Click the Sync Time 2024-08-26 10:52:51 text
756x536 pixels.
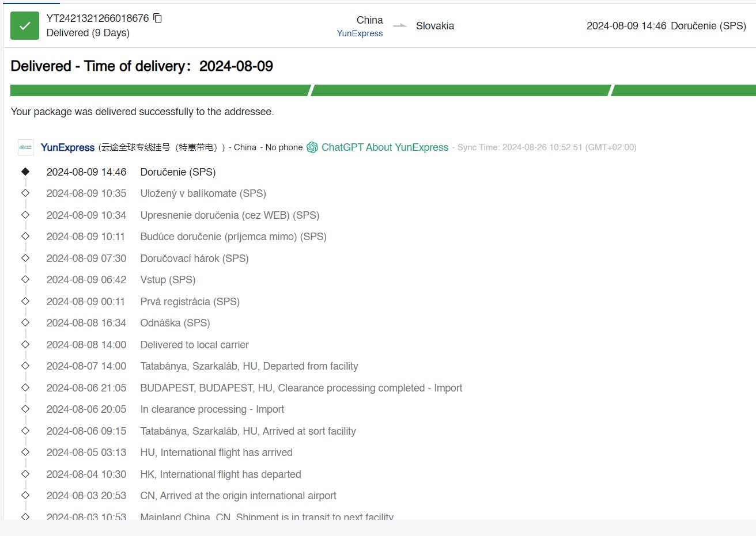[x=547, y=147]
